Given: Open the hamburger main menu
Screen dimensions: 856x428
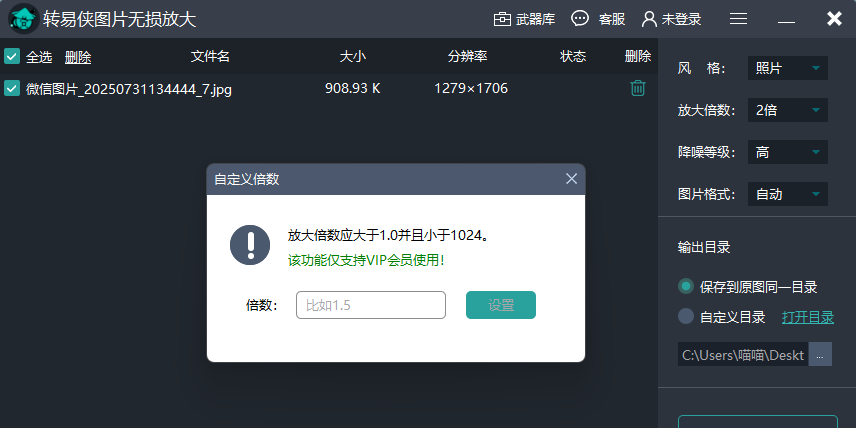Looking at the screenshot, I should [x=738, y=19].
